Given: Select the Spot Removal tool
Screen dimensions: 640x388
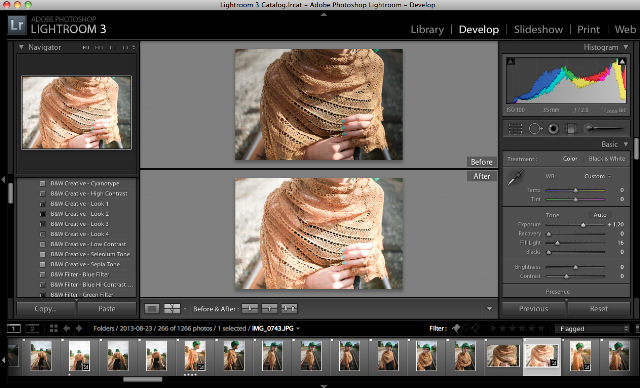Looking at the screenshot, I should point(535,129).
